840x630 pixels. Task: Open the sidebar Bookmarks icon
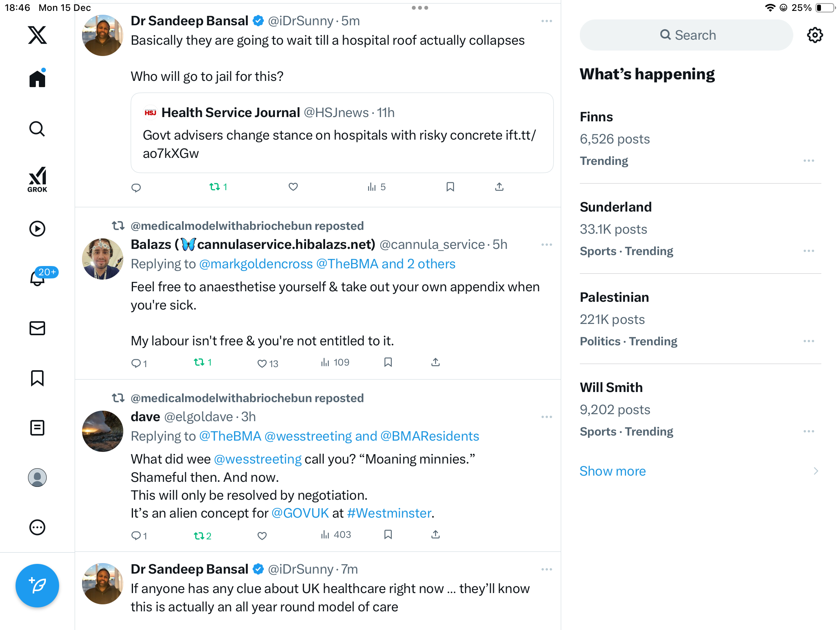pos(37,378)
